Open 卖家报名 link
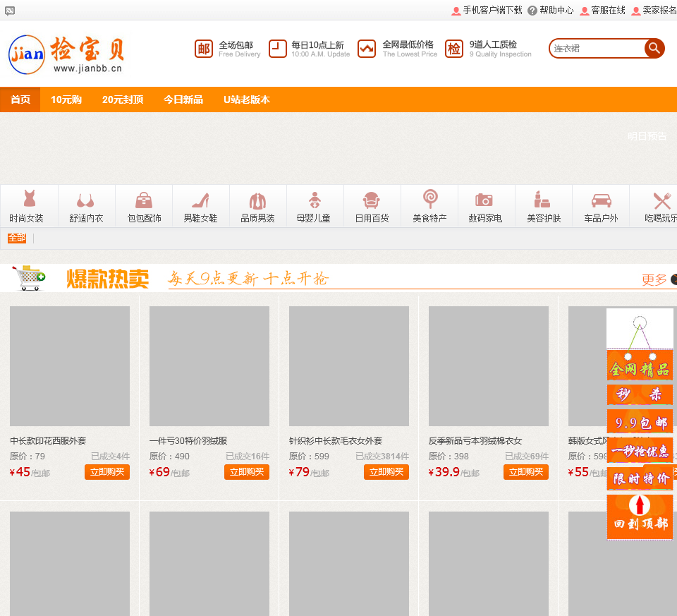 [x=659, y=11]
